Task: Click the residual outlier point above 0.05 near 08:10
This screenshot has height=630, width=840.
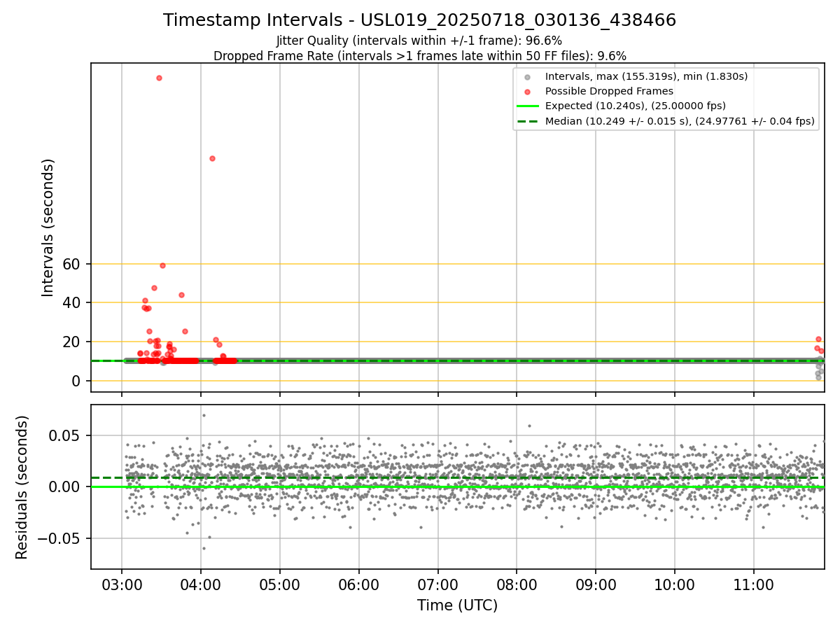Action: click(x=529, y=426)
